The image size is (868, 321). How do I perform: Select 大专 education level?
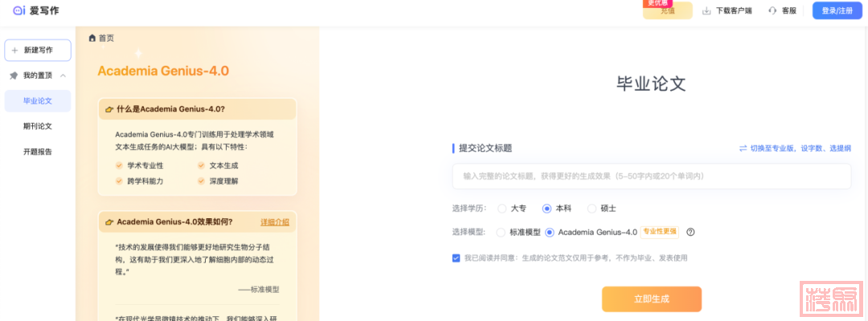(502, 209)
